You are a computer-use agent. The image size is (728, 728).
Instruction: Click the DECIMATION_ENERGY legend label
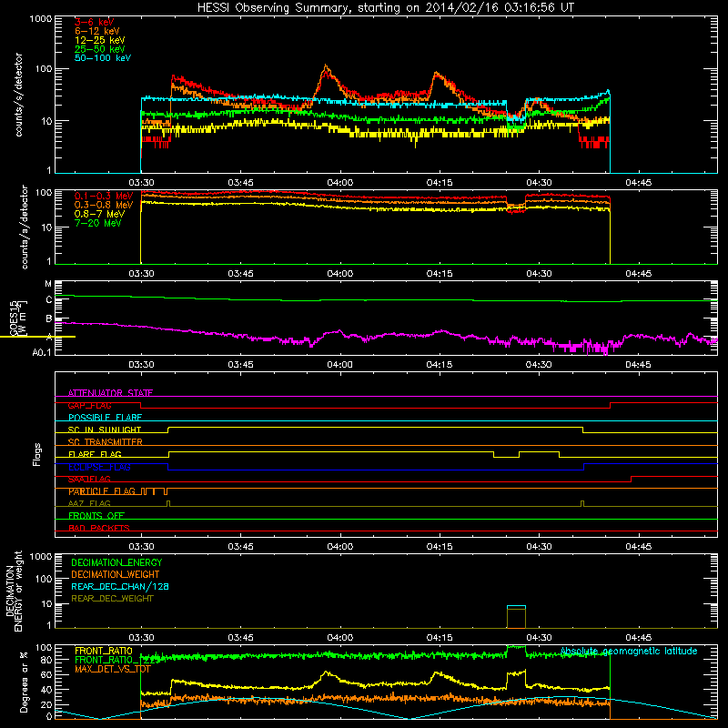pos(116,562)
